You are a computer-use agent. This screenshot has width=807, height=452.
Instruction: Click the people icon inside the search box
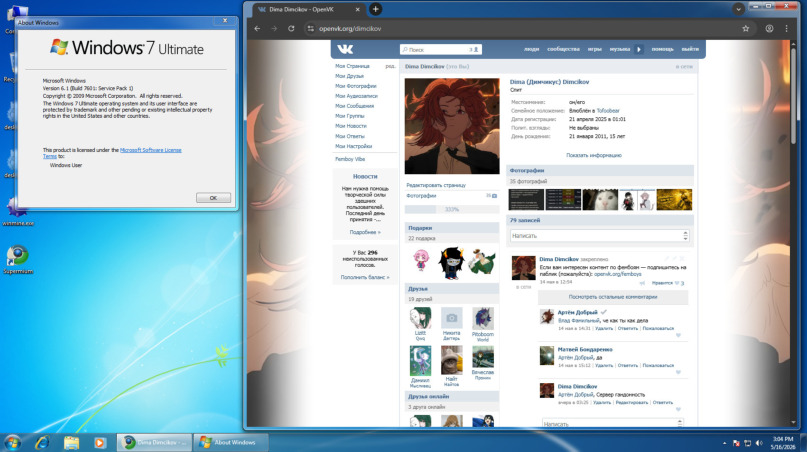(476, 49)
